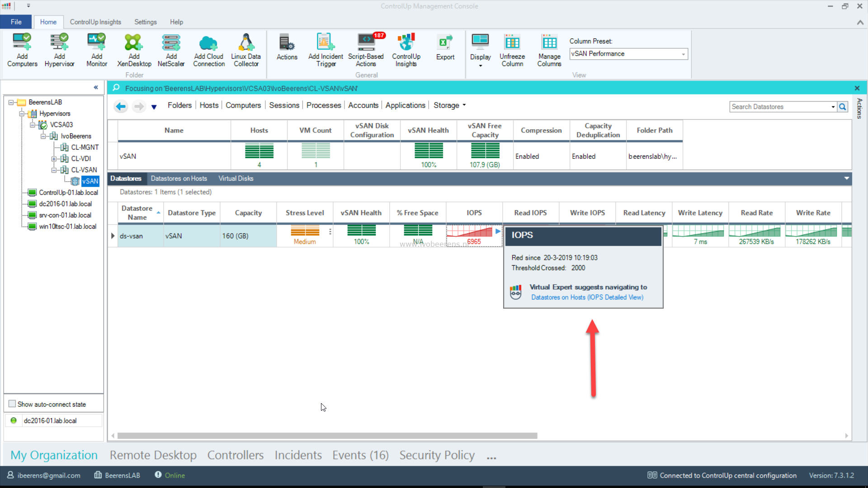Open the Help ribbon tab
Screen dimensions: 868x488
(176, 22)
